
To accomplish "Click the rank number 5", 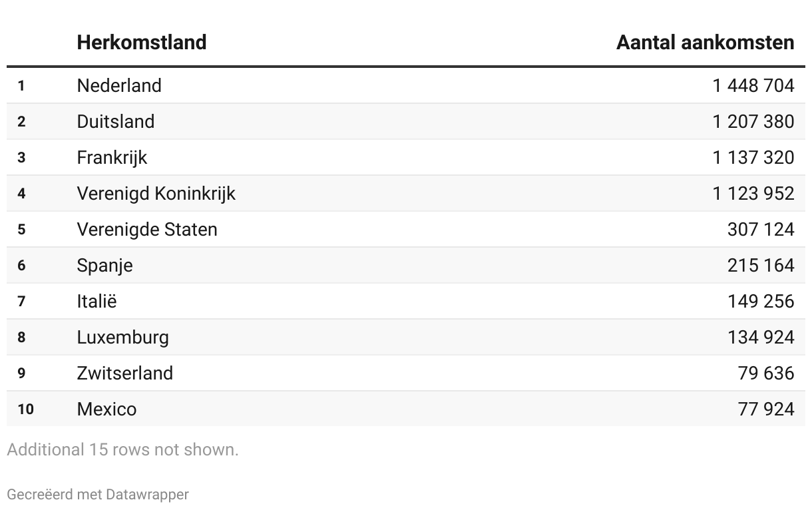I will tap(21, 230).
